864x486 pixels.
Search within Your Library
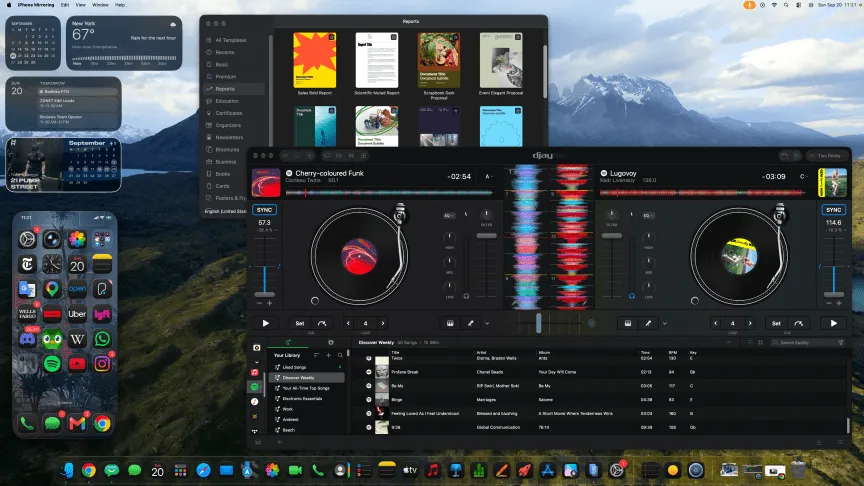(341, 355)
